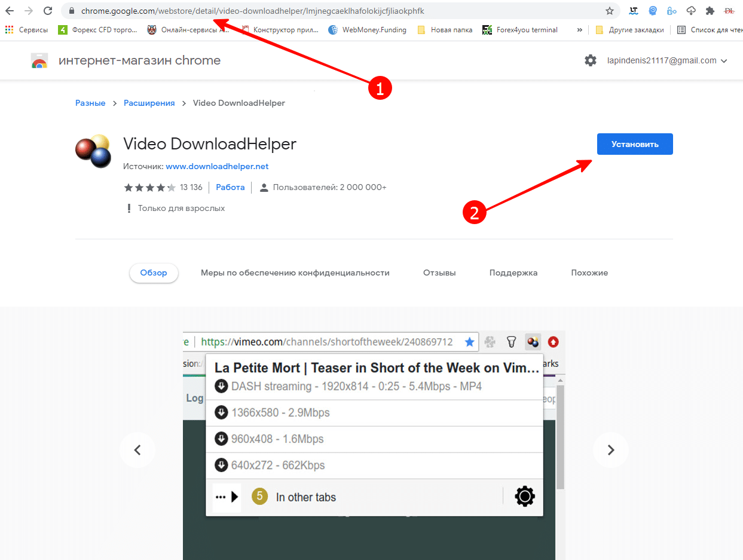Go to Расширения breadcrumb link
Screen dimensions: 743x560
[x=149, y=103]
